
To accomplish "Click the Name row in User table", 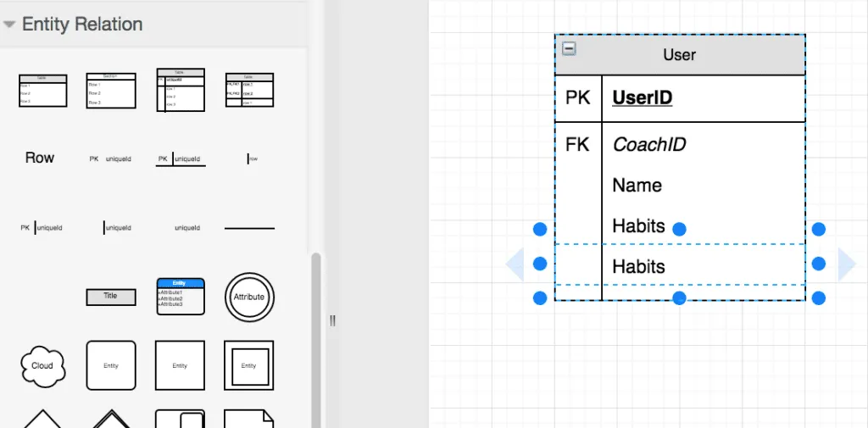I will point(637,186).
